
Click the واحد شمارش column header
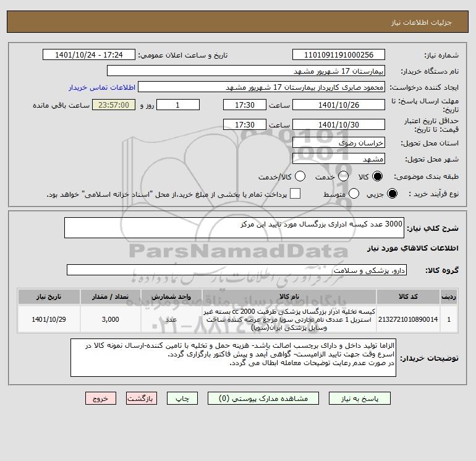[x=171, y=296]
